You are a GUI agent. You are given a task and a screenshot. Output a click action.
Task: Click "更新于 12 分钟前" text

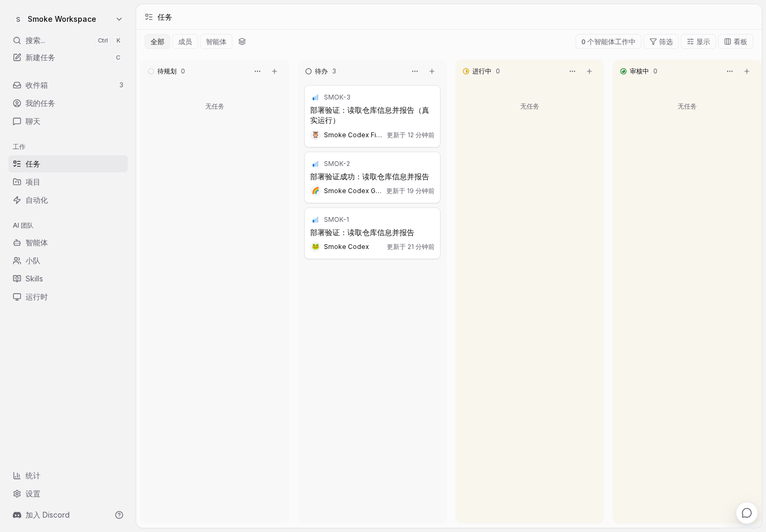[411, 135]
